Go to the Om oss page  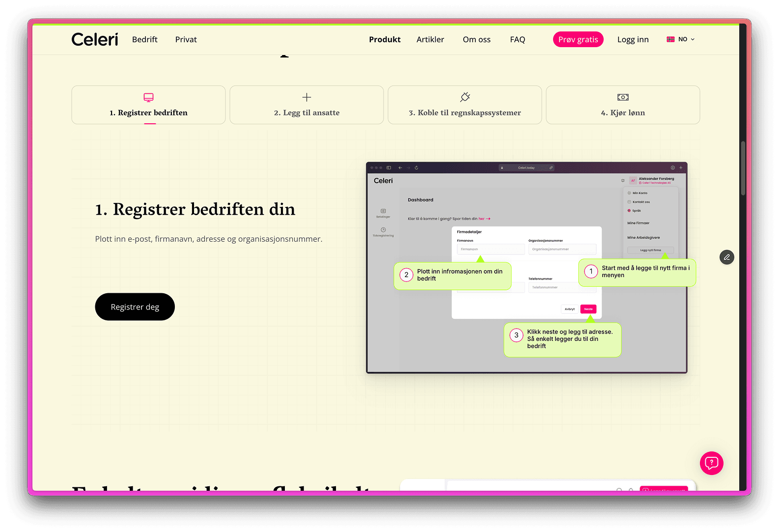click(x=476, y=39)
